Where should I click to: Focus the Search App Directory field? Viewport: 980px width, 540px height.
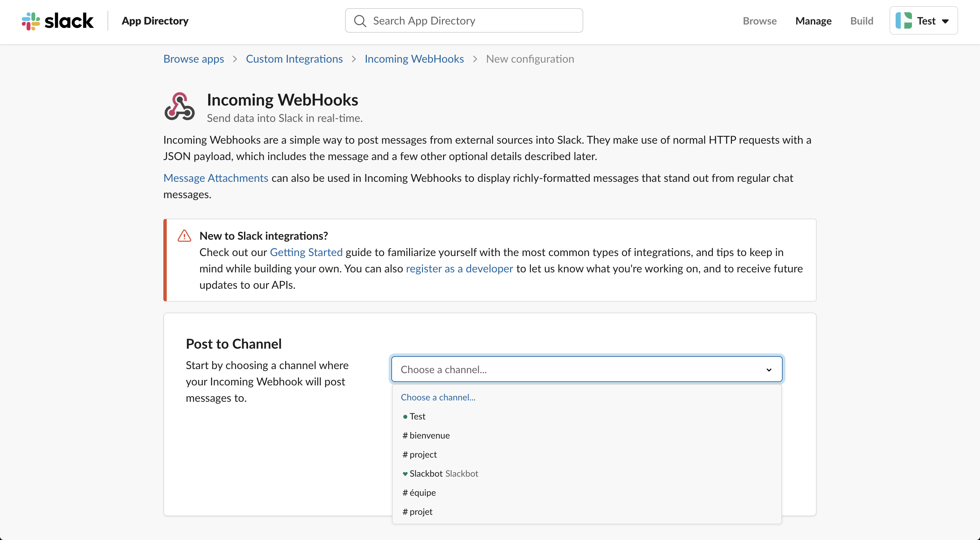point(464,20)
